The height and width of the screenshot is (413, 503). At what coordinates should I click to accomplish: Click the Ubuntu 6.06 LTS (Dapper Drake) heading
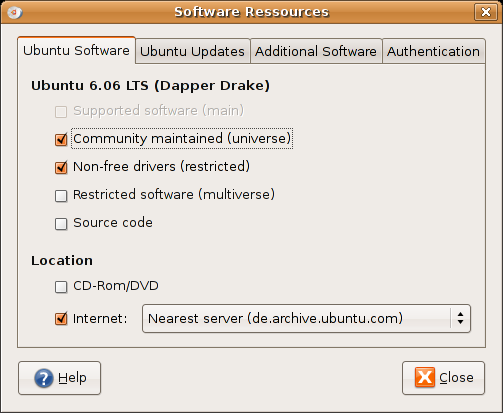[x=150, y=86]
